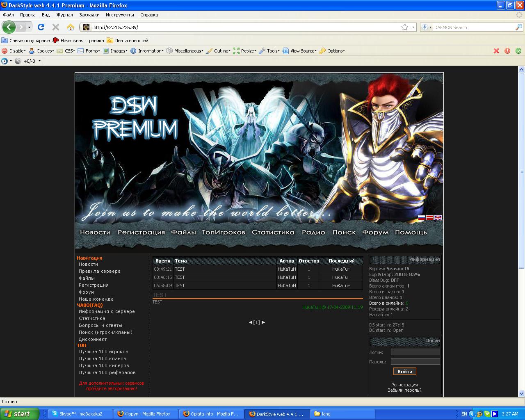Viewport: 525px width, 420px height.
Task: Go to the previous page arrow of the news pager
Action: (251, 322)
